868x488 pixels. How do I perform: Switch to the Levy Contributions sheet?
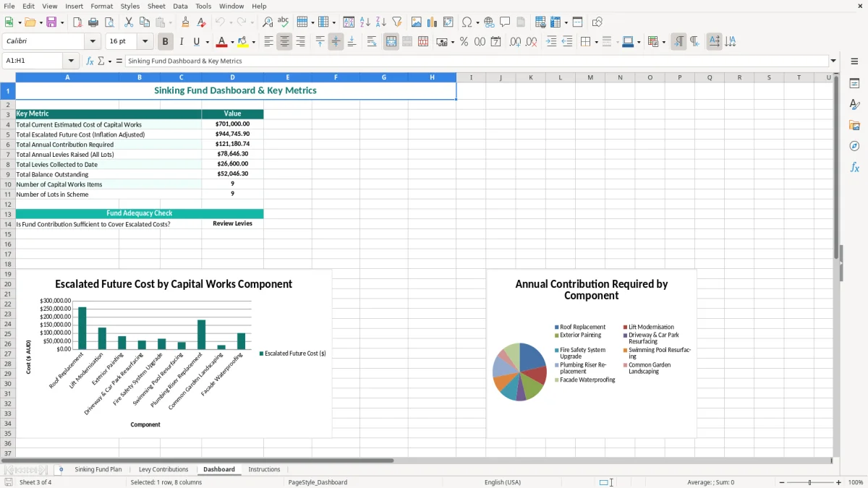(x=163, y=469)
